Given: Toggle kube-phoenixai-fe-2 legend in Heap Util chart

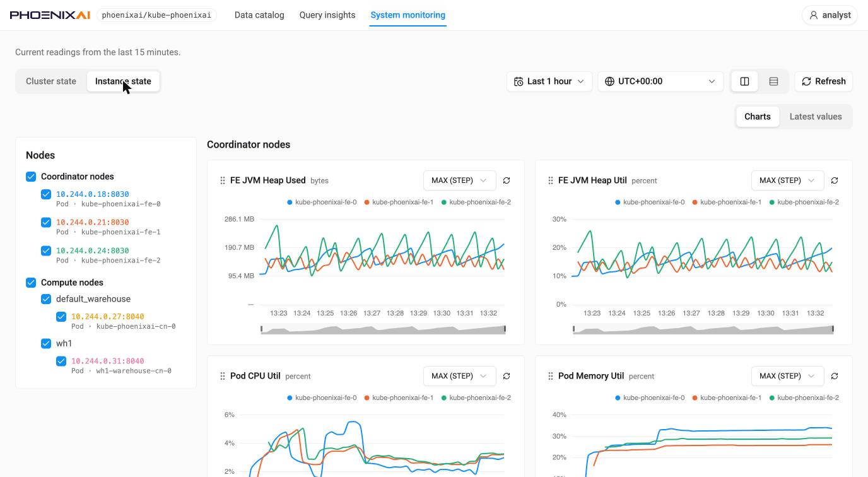Looking at the screenshot, I should (x=804, y=203).
